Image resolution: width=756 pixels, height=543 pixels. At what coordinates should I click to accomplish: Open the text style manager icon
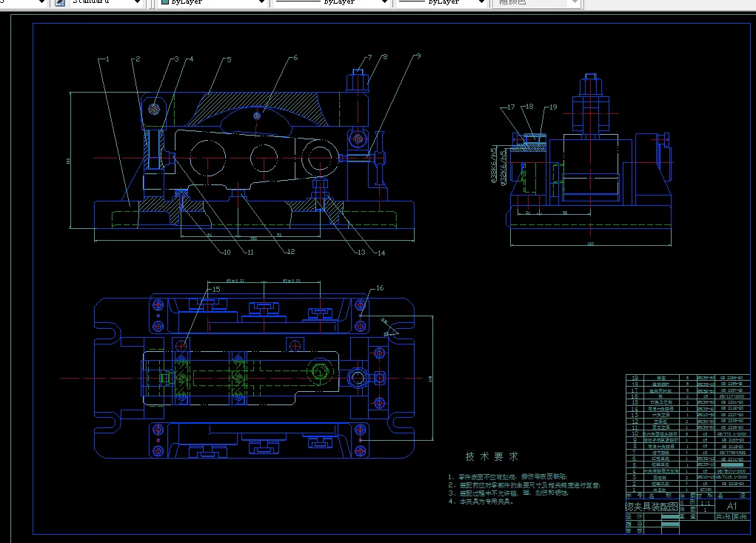(60, 2)
